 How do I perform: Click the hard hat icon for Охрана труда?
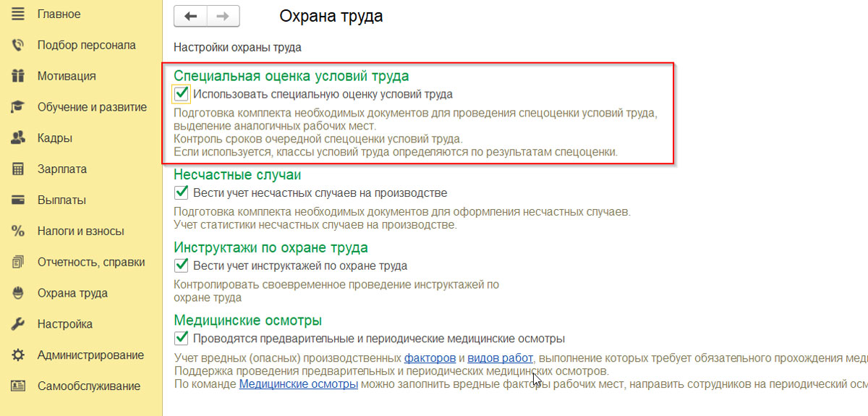(x=18, y=293)
